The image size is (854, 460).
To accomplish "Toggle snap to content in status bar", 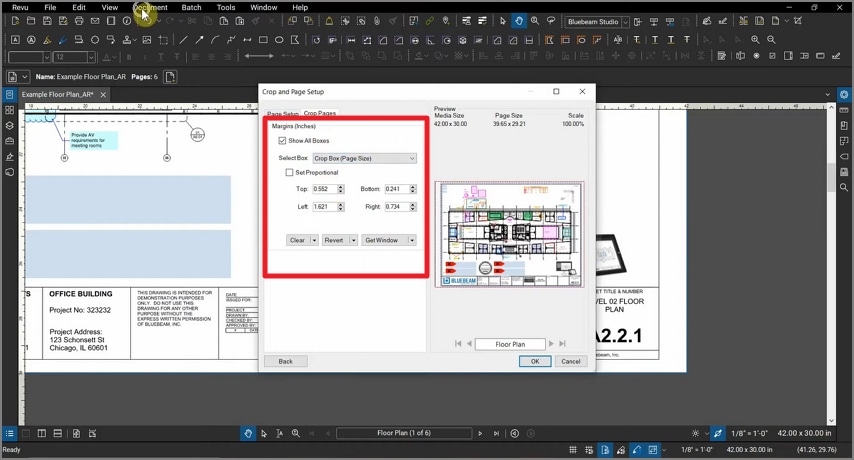I will pos(605,450).
